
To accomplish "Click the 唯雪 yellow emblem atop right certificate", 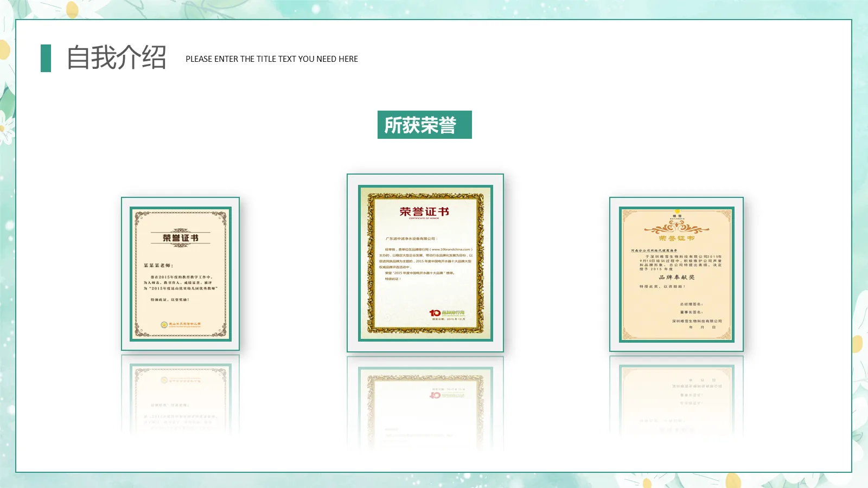I will tap(676, 214).
